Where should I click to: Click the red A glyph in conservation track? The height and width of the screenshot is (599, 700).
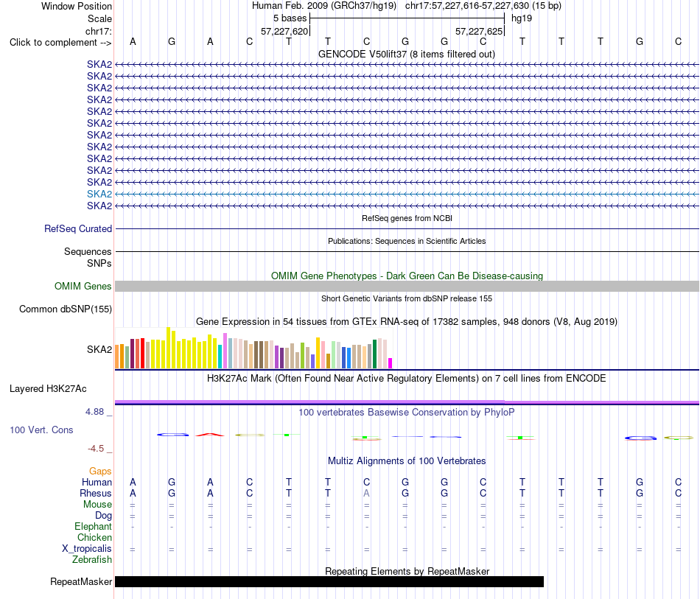click(210, 434)
